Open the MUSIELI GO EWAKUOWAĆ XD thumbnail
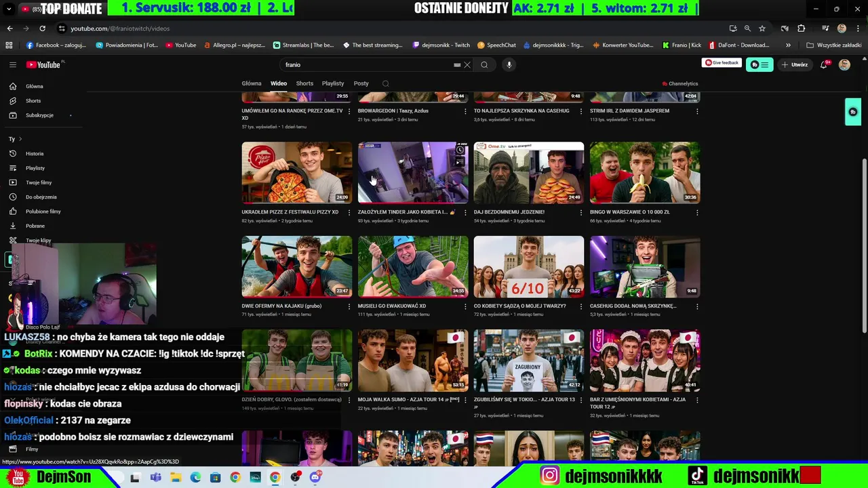868x488 pixels. point(413,266)
